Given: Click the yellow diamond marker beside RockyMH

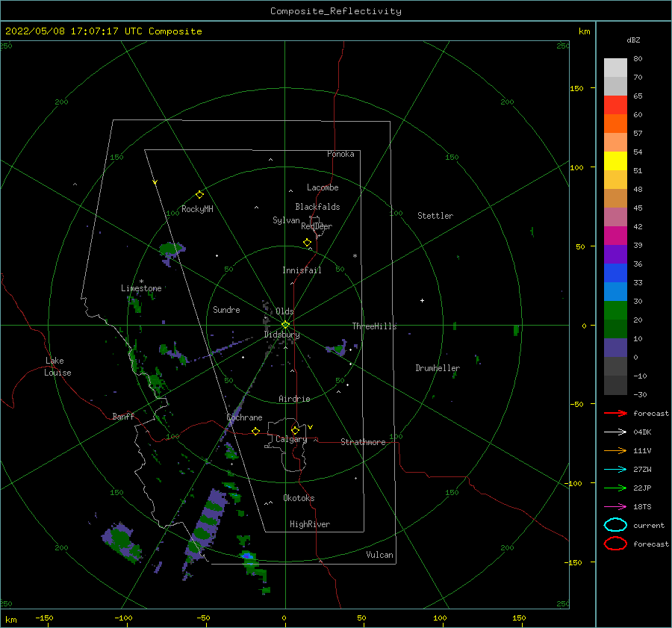Looking at the screenshot, I should (199, 195).
